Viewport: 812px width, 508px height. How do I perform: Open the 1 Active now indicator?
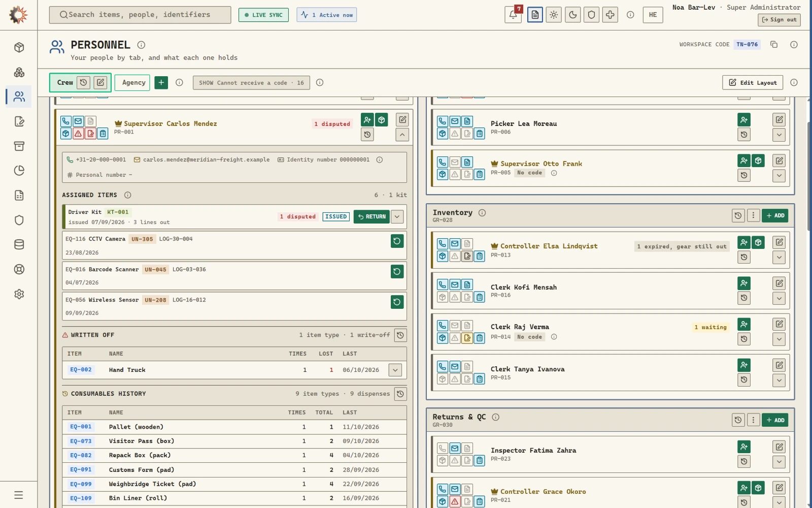pos(326,15)
